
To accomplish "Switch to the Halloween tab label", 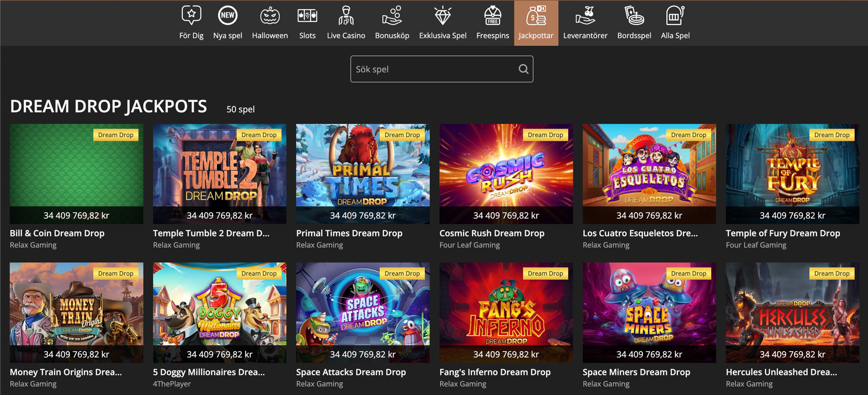I will (x=270, y=36).
